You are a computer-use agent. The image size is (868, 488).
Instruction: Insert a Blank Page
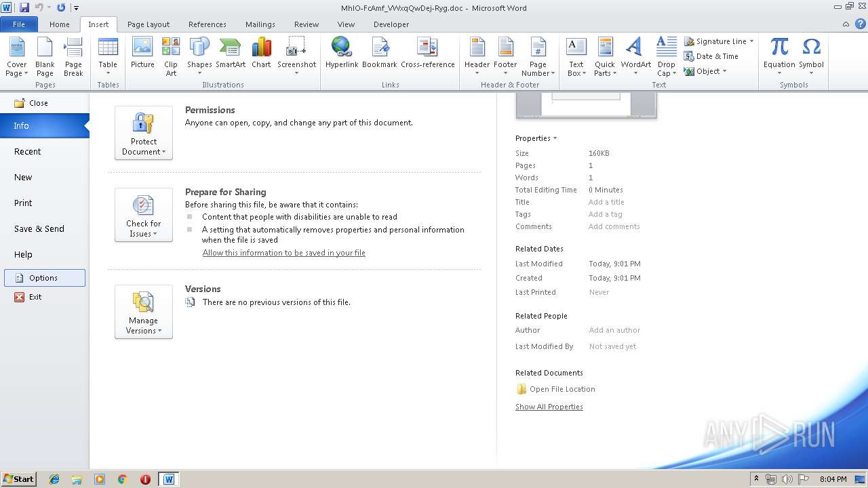[x=45, y=57]
